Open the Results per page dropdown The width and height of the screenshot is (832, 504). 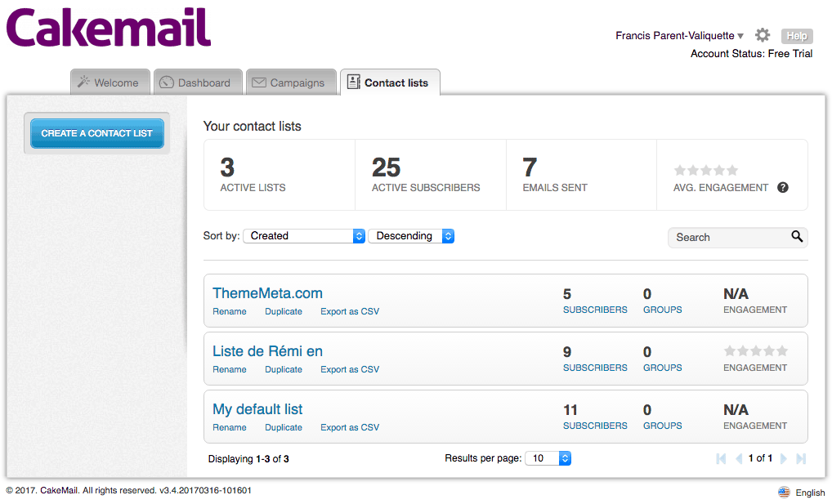(548, 458)
